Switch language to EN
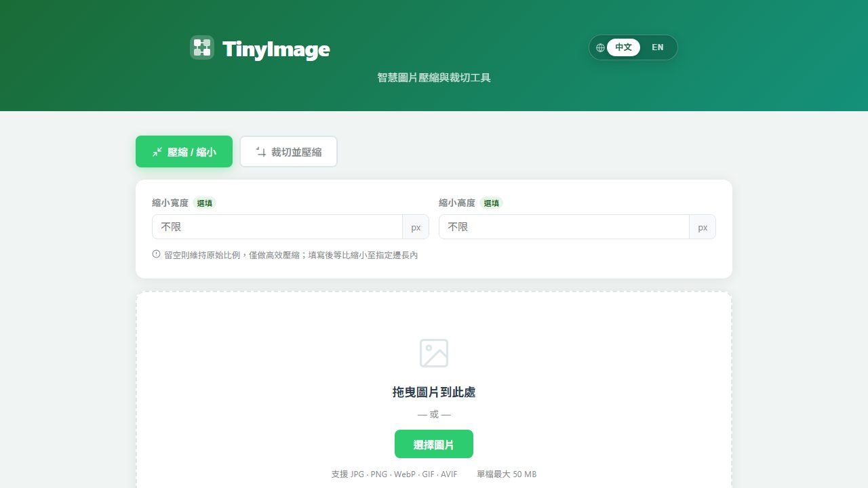868x488 pixels. pos(658,47)
